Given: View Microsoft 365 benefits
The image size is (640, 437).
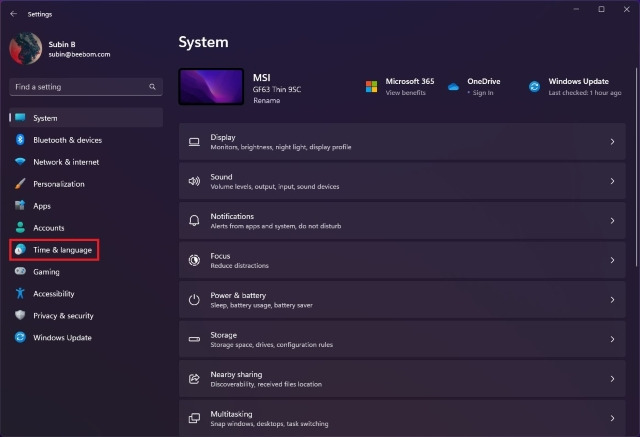Looking at the screenshot, I should [x=405, y=93].
